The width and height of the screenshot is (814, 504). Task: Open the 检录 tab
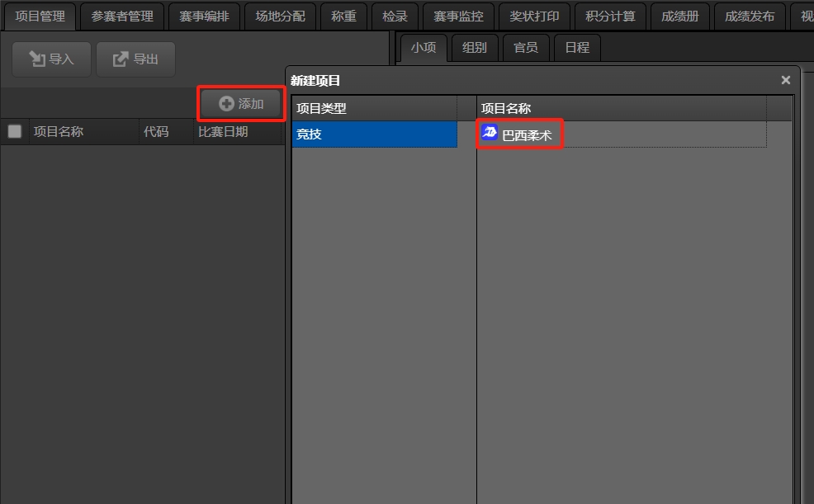[x=395, y=16]
